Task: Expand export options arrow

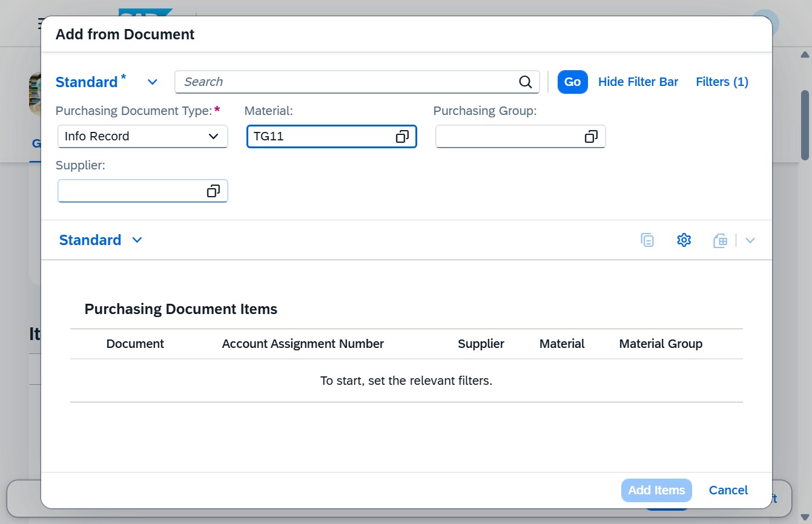Action: pos(750,240)
